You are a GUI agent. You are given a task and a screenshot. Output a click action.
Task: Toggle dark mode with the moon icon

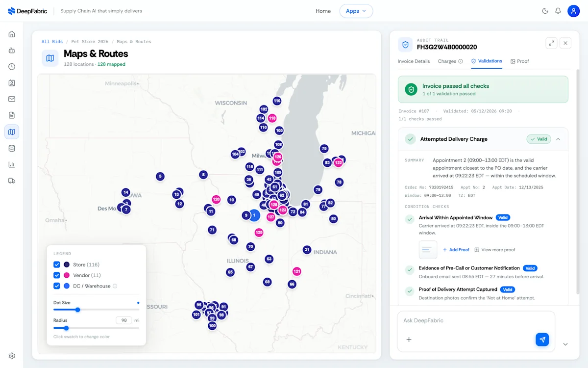545,11
